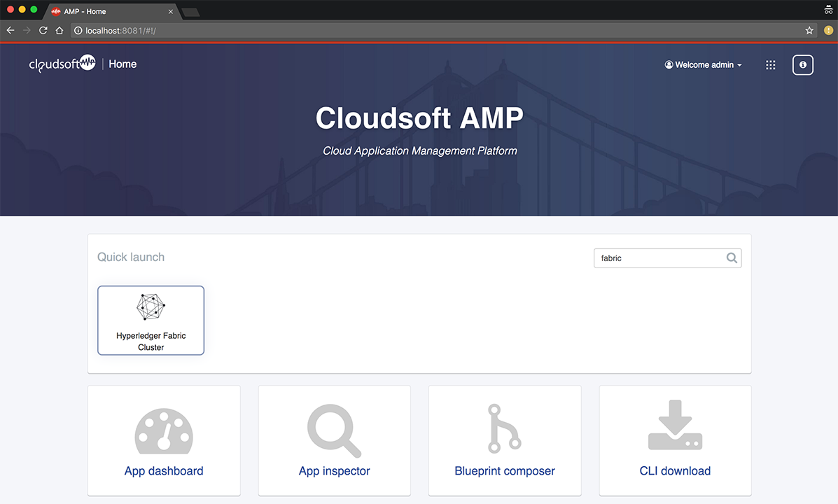Screen dimensions: 838x504
Task: Open a new browser tab
Action: 191,12
